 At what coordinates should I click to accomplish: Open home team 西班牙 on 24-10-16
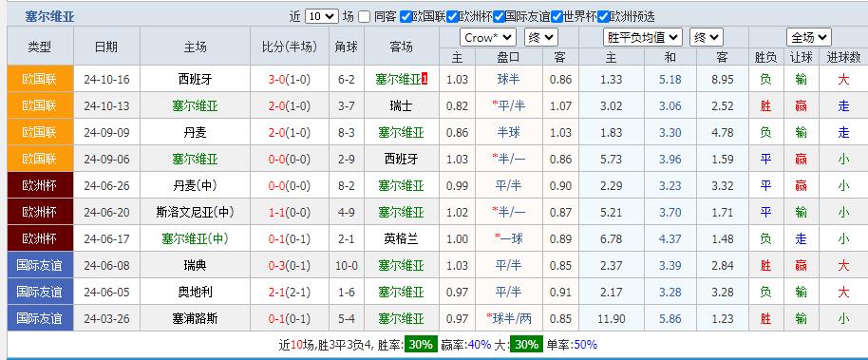[x=195, y=79]
